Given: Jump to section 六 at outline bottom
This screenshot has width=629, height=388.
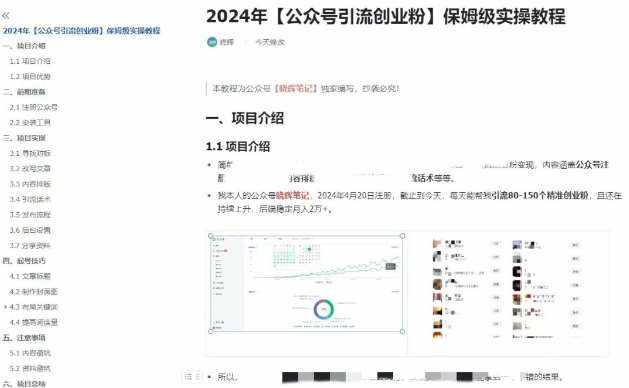Looking at the screenshot, I should 24,384.
